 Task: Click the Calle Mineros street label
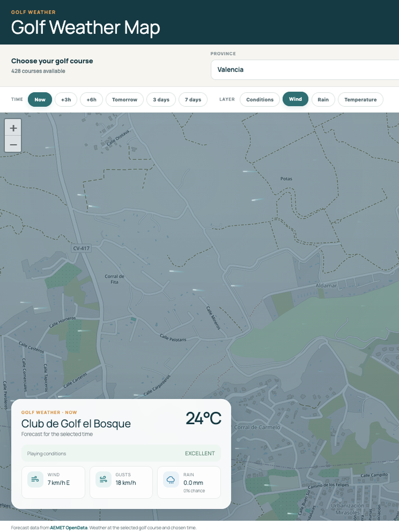point(213,317)
